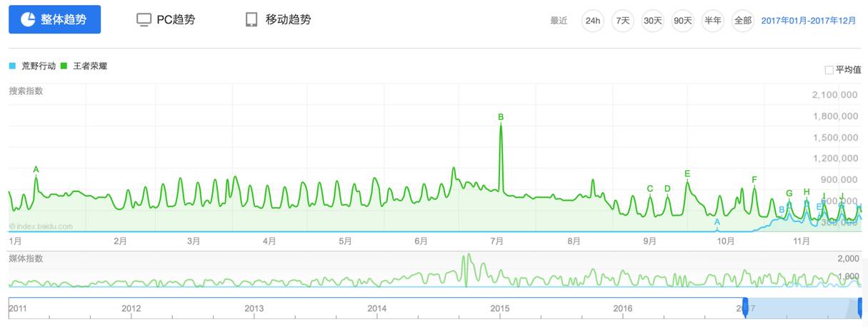Click year 2014 on the timeline
The image size is (868, 327).
point(376,308)
